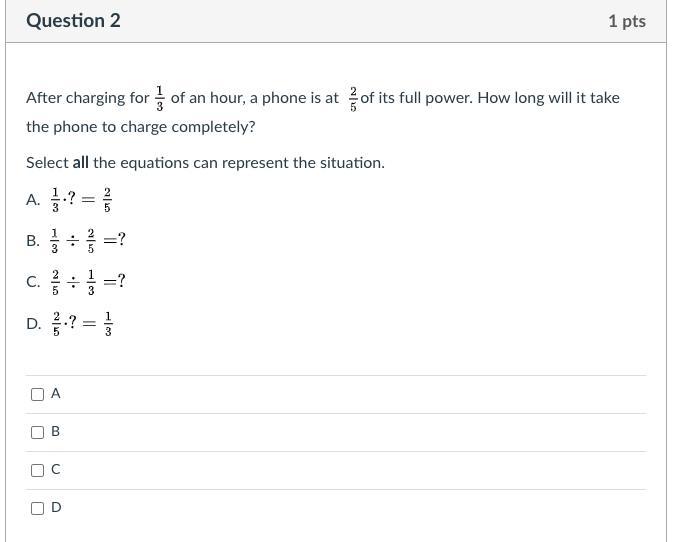Click equation D: 2/5 · ? = 1/3
This screenshot has width=680, height=542.
click(x=82, y=324)
